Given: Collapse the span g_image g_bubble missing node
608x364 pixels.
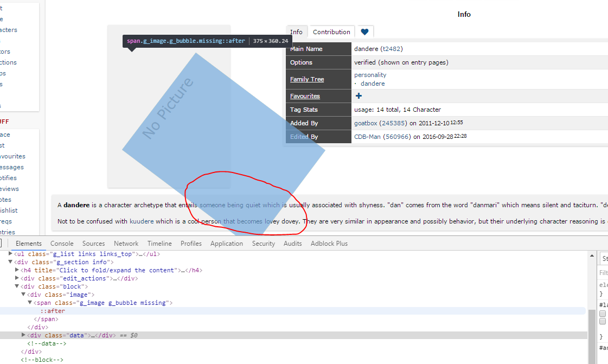Looking at the screenshot, I should (30, 303).
